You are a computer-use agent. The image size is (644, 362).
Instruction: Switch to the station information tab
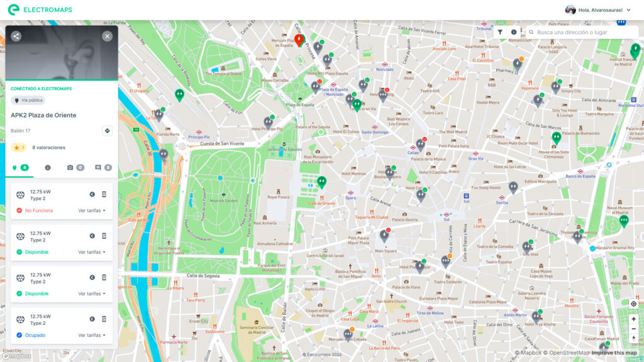click(48, 167)
